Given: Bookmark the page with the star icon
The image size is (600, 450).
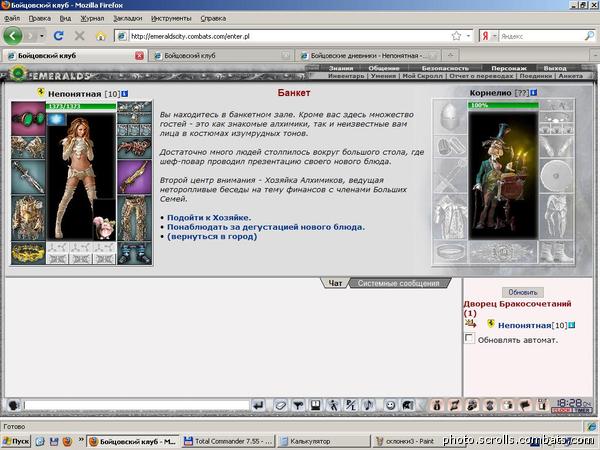Looking at the screenshot, I should (x=456, y=36).
